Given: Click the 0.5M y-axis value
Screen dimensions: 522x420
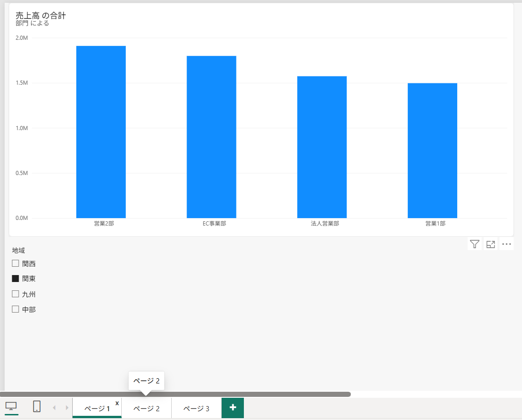Looking at the screenshot, I should [x=22, y=173].
